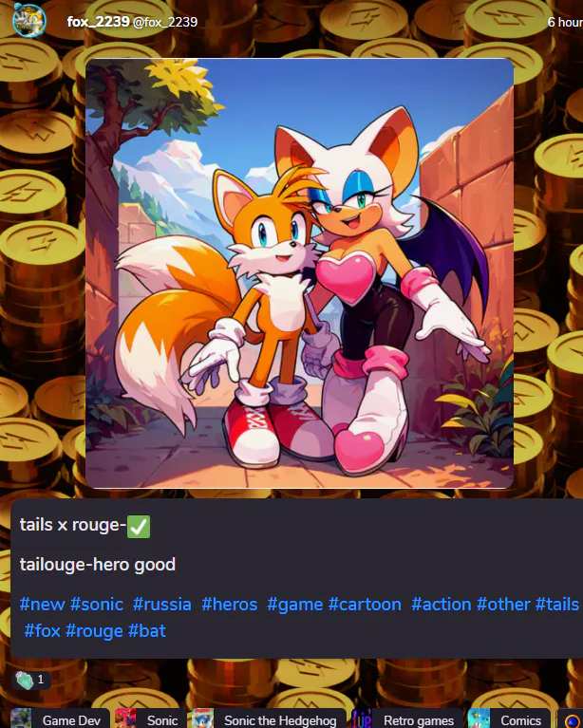Open the #russia hashtag

(161, 605)
